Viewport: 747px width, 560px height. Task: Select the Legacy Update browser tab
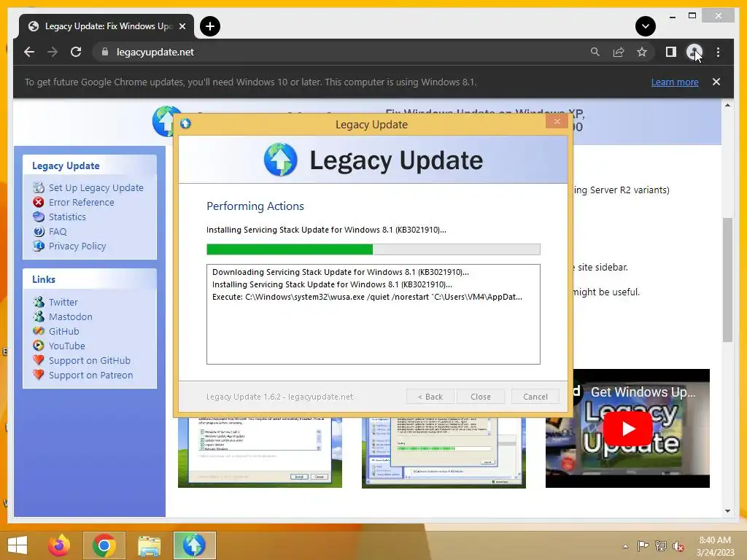[x=107, y=26]
